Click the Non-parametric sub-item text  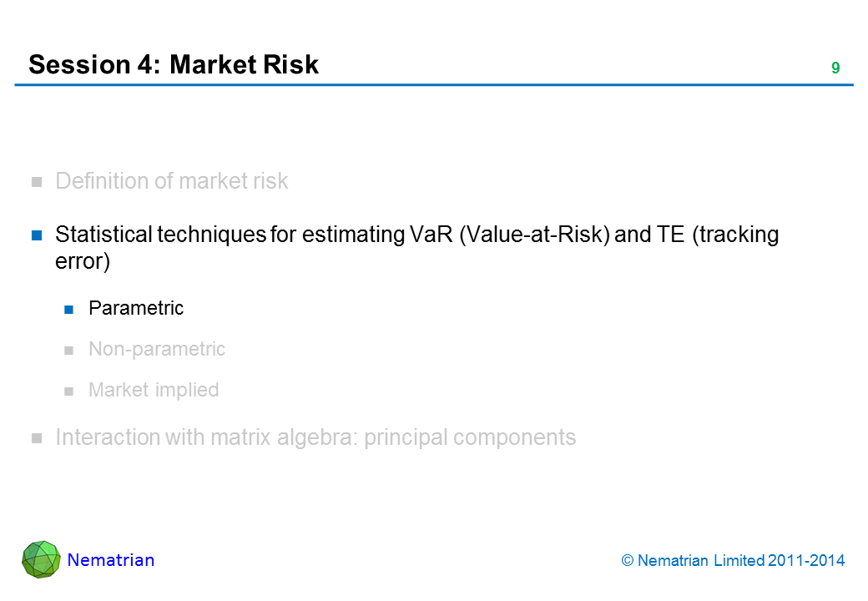coord(157,349)
